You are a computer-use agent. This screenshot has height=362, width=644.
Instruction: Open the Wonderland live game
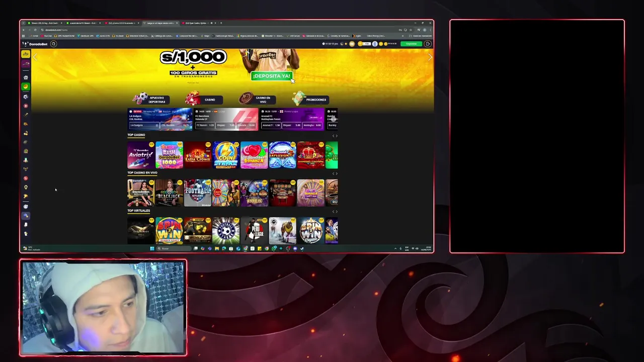(x=254, y=193)
